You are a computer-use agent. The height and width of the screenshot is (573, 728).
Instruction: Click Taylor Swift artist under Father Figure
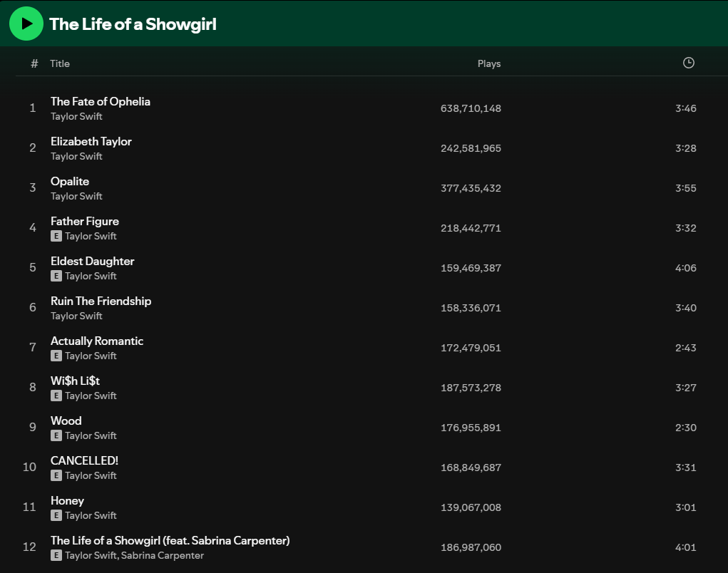click(91, 236)
